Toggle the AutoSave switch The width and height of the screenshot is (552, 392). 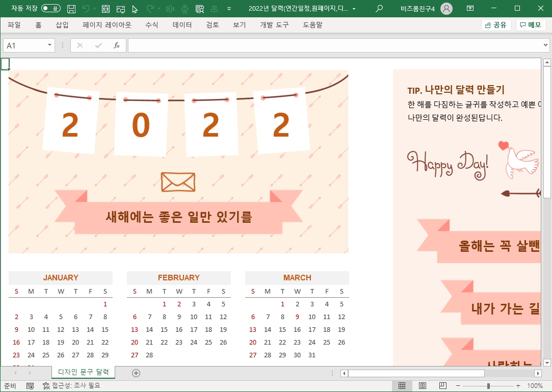tap(50, 9)
